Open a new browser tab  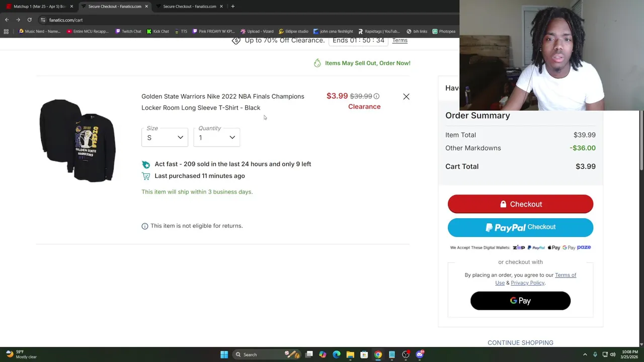(232, 6)
